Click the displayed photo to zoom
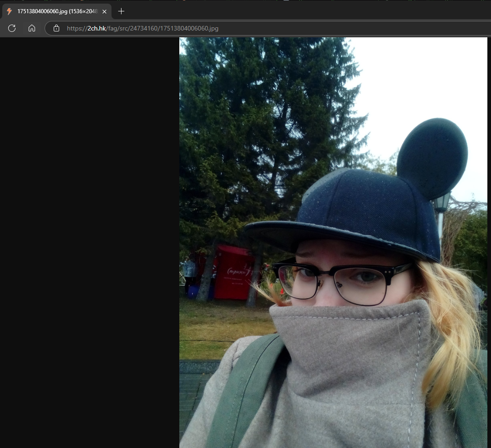The image size is (491, 448). tap(333, 243)
